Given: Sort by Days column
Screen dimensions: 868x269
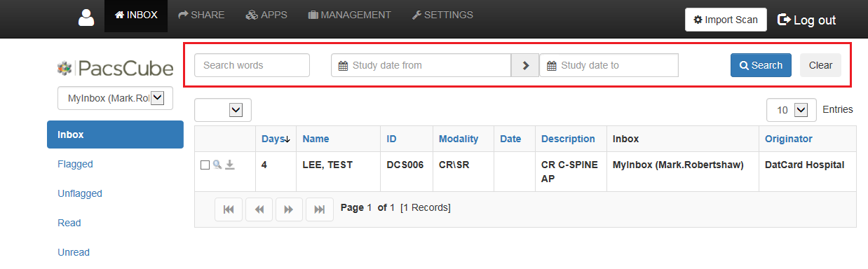Looking at the screenshot, I should tap(276, 139).
